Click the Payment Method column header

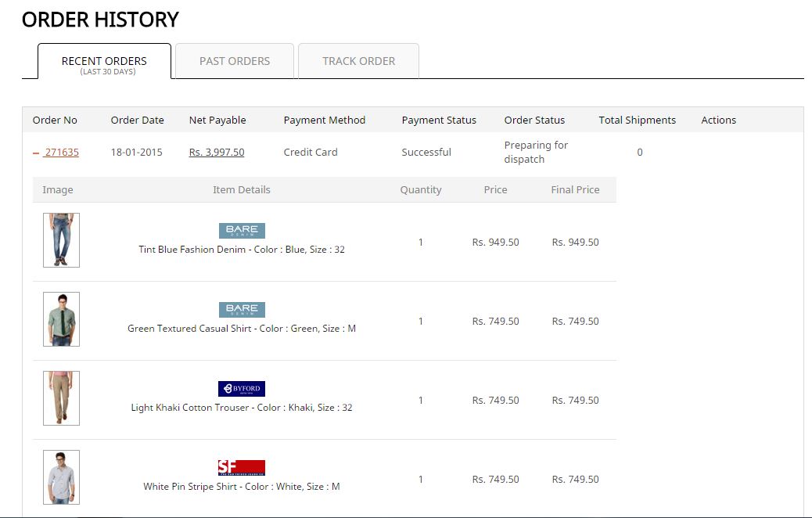tap(325, 121)
